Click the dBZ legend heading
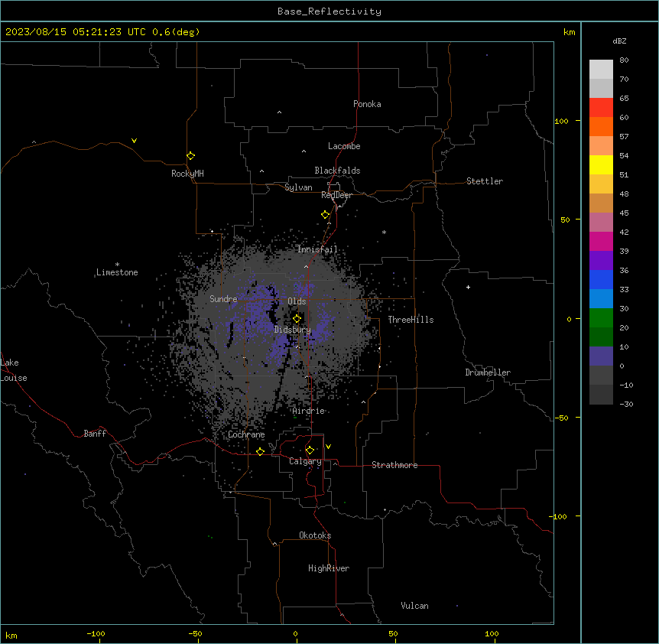This screenshot has height=644, width=659. click(619, 41)
